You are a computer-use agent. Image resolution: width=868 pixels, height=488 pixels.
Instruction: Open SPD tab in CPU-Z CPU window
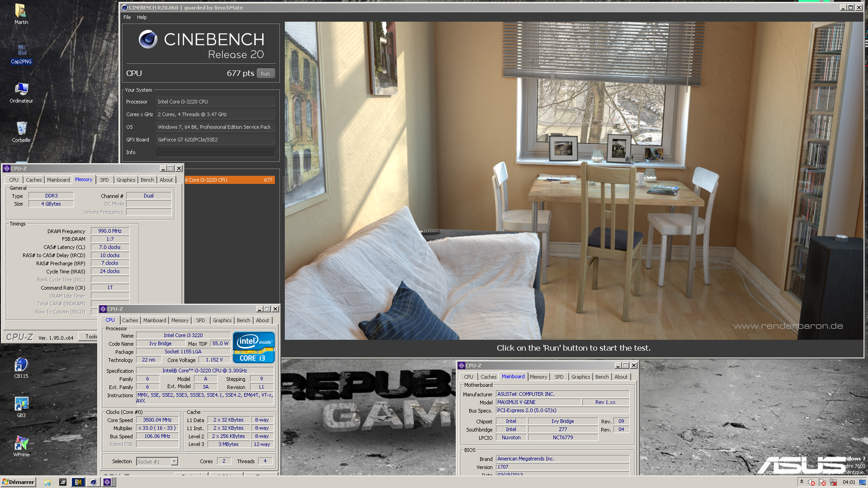(x=201, y=320)
